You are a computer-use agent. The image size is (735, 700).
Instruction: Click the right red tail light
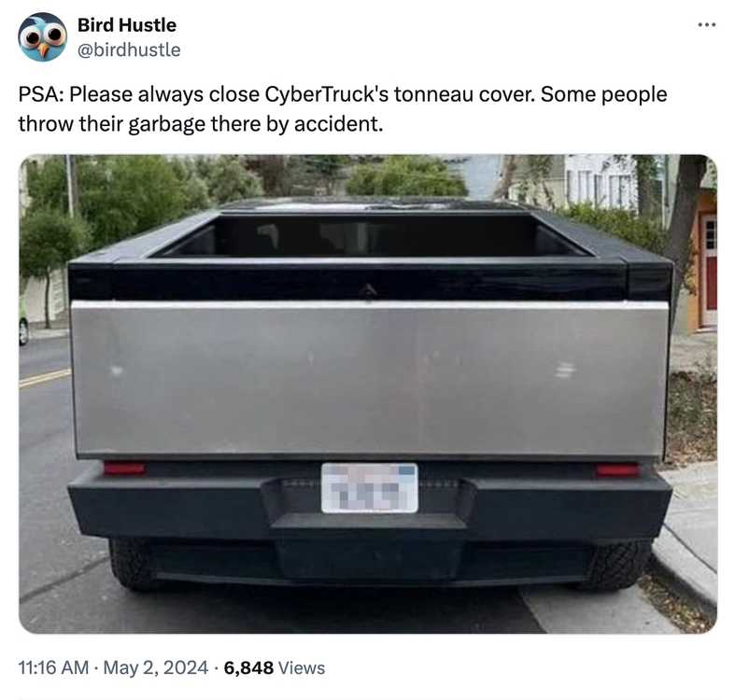617,469
